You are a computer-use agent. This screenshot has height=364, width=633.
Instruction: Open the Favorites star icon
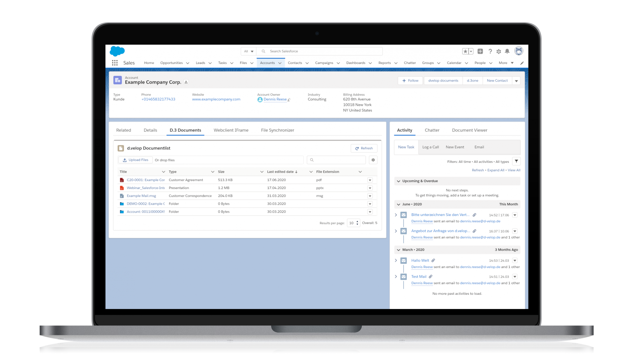pyautogui.click(x=465, y=51)
